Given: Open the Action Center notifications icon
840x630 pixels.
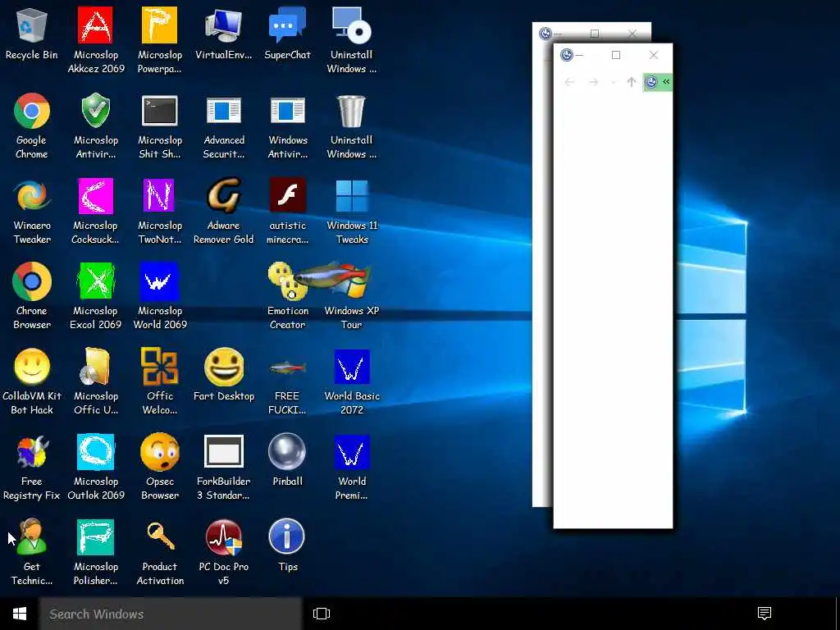Looking at the screenshot, I should [x=765, y=614].
